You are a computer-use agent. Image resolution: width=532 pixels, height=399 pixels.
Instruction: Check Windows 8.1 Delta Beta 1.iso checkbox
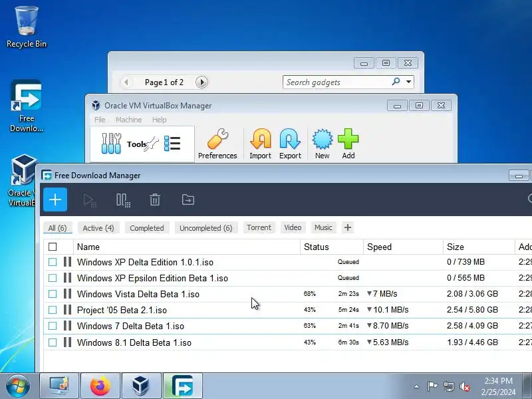(x=53, y=342)
